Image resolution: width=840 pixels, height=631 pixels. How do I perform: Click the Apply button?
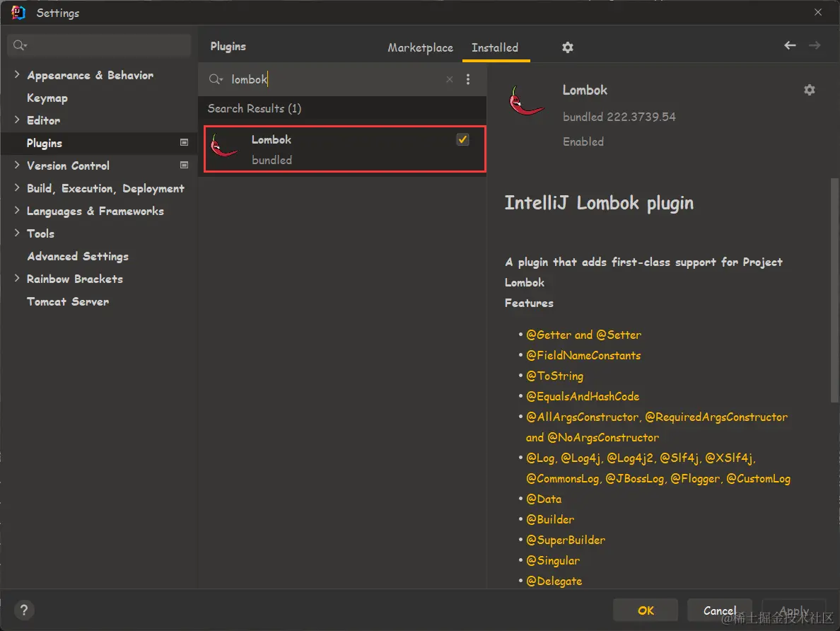(793, 610)
